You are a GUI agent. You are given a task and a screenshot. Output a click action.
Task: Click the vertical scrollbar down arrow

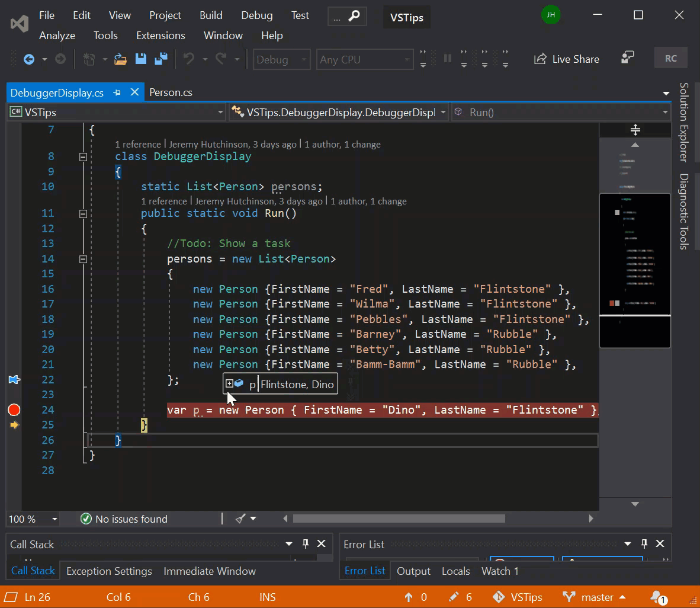pos(635,504)
